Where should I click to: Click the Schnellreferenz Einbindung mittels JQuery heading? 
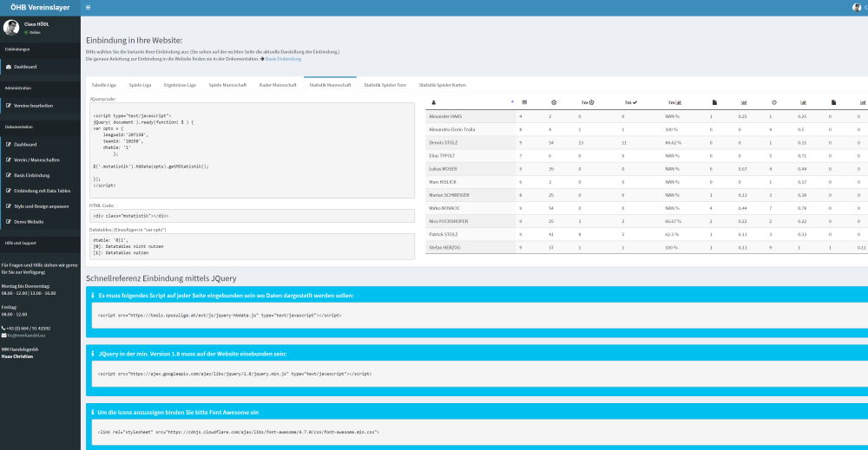click(x=161, y=278)
